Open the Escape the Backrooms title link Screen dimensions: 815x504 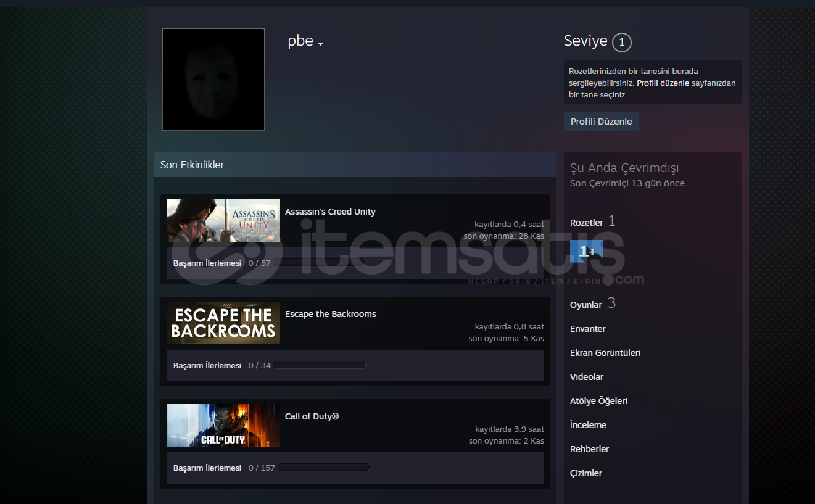(331, 314)
